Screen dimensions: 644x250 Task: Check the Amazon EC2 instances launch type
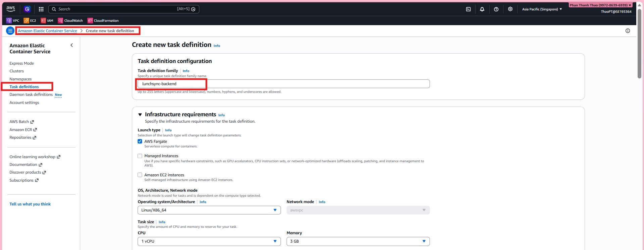140,175
